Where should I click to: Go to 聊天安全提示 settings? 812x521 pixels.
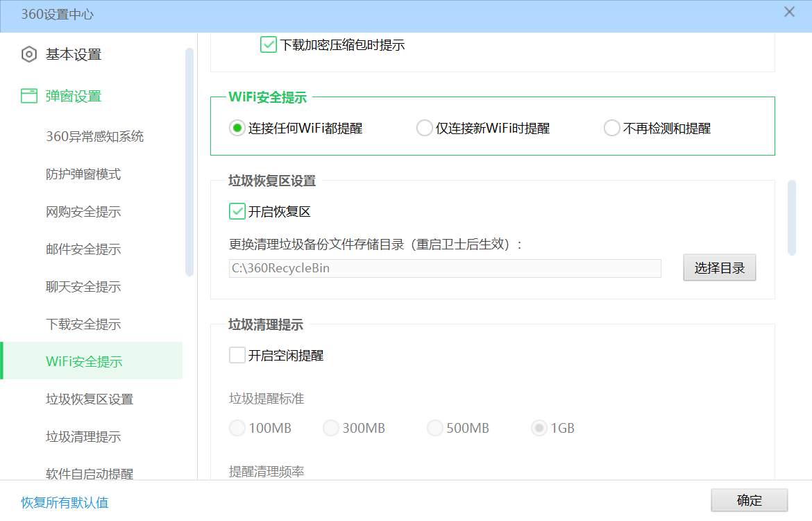coord(83,287)
